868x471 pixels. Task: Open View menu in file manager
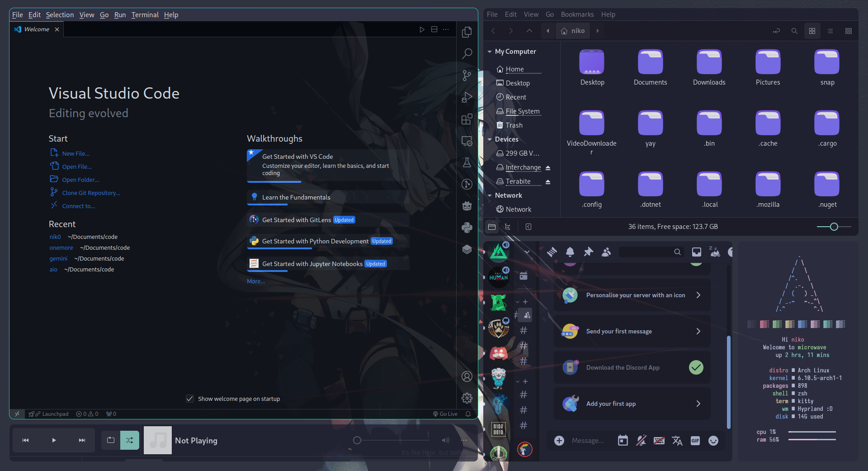[x=531, y=14]
